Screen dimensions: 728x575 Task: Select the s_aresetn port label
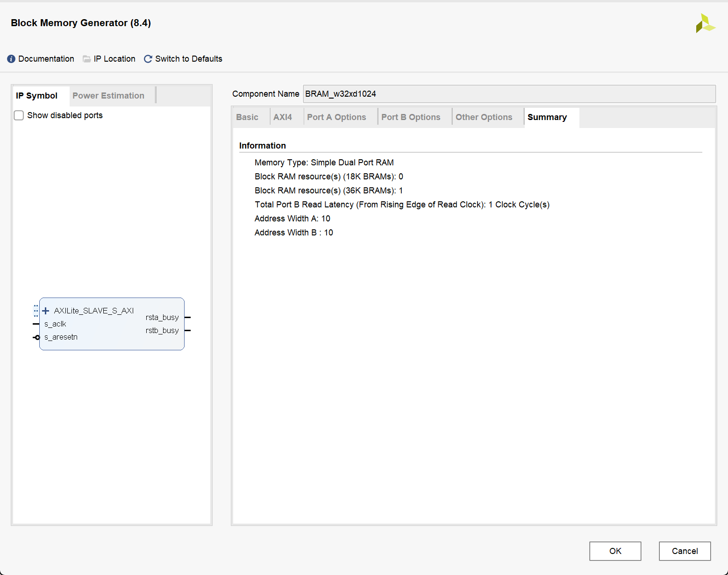(61, 337)
